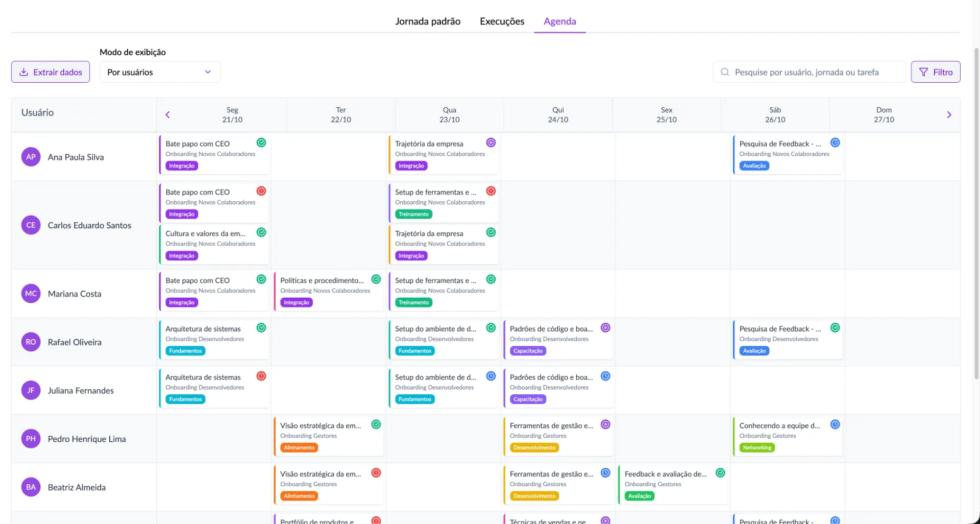Screen dimensions: 980x524
Task: Click the page vertical scrollbar
Action: pyautogui.click(x=976, y=215)
